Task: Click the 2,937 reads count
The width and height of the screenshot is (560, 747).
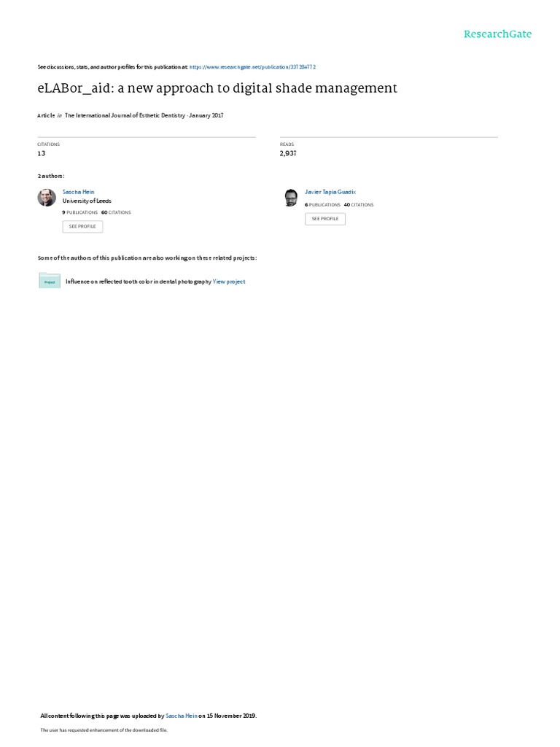Action: (288, 153)
